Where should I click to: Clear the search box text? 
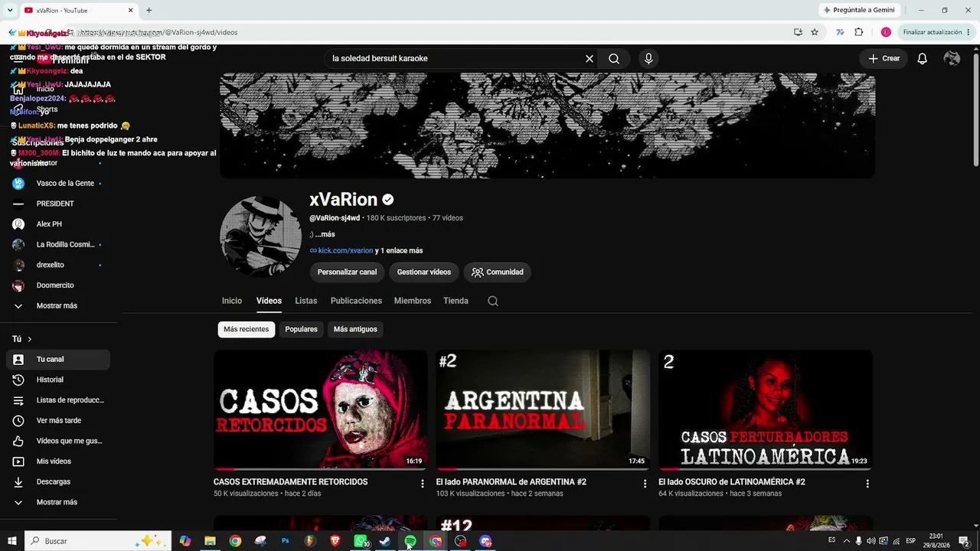point(590,58)
